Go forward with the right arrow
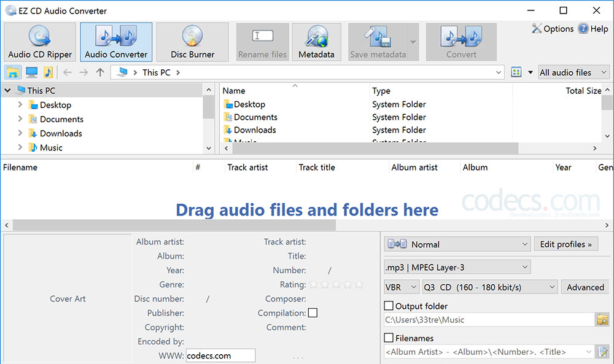 click(84, 72)
